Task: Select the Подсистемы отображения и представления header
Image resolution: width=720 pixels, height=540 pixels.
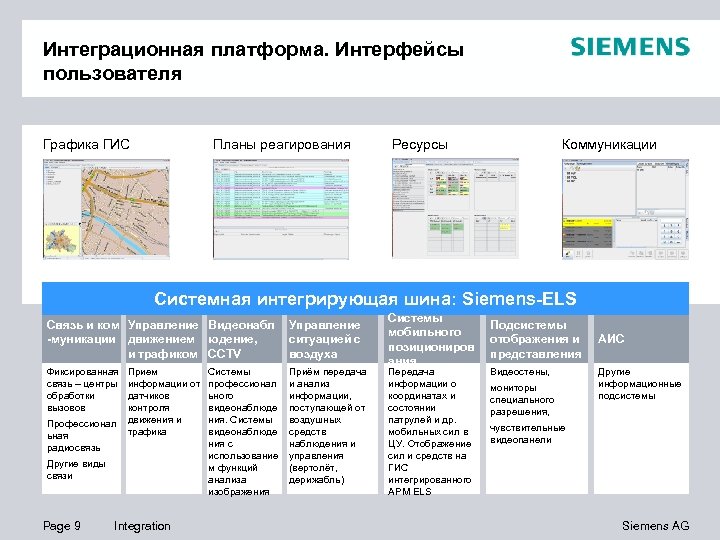Action: [x=536, y=339]
